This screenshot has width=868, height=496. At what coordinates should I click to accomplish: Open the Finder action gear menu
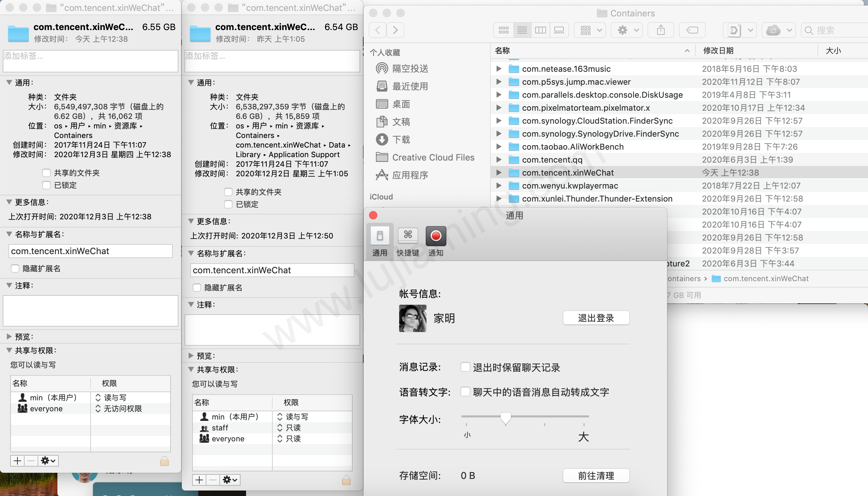click(627, 30)
